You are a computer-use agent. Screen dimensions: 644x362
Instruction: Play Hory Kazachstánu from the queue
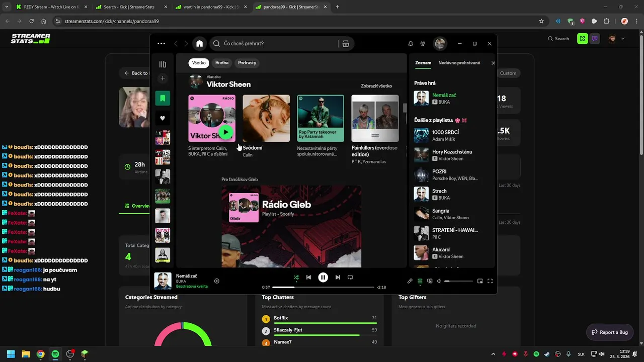coord(451,155)
